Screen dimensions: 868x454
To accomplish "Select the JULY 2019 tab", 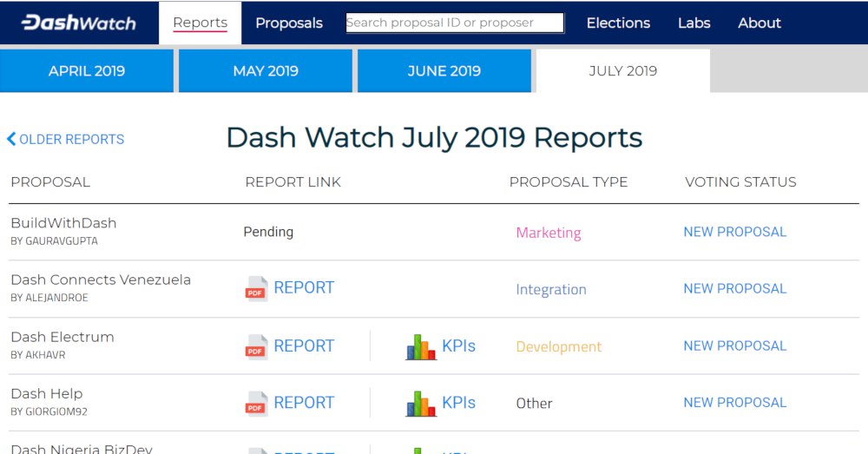I will 622,71.
